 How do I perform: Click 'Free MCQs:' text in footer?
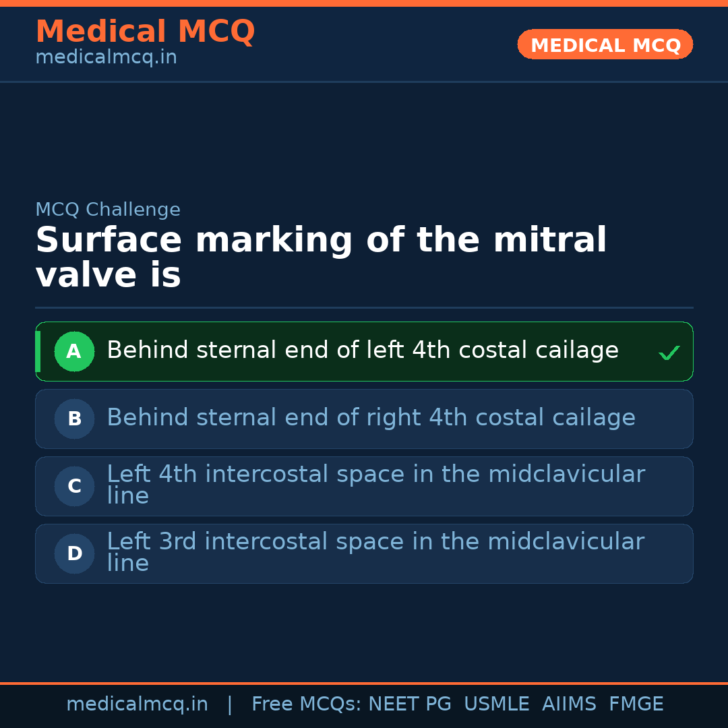point(307,704)
